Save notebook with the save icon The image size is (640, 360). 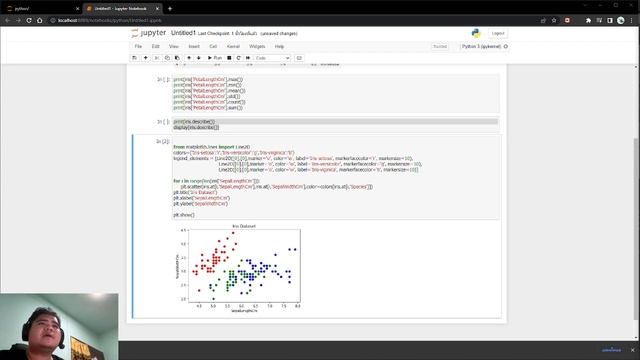(134, 58)
